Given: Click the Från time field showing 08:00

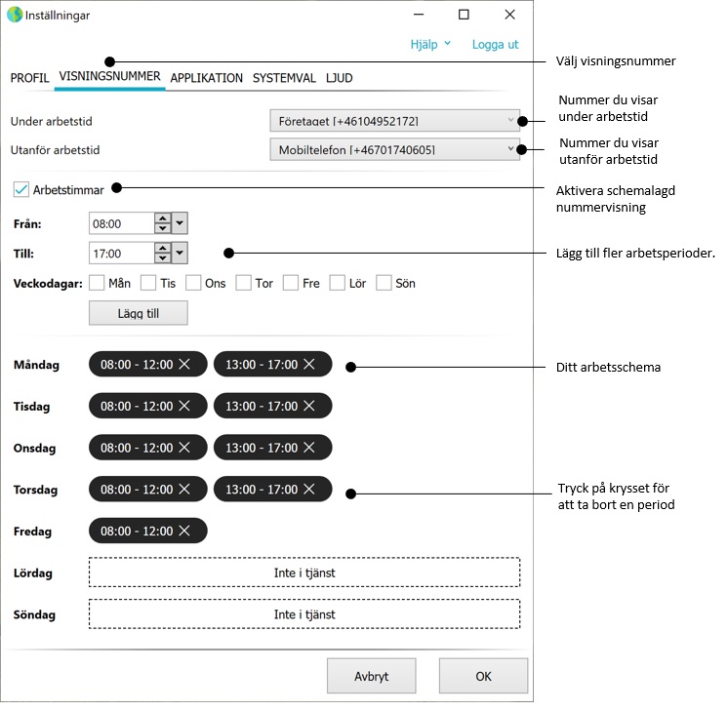Looking at the screenshot, I should 122,223.
